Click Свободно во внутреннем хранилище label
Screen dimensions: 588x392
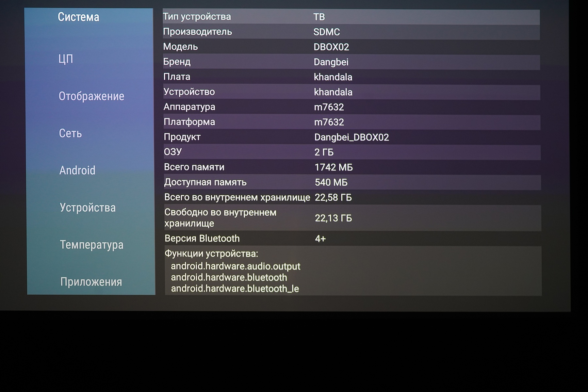point(220,218)
